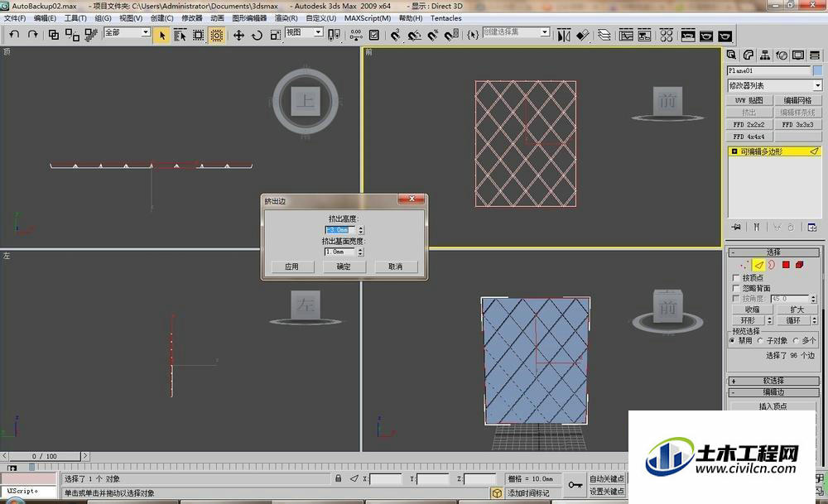
Task: Toggle Select and Manipulate tool
Action: (x=356, y=36)
